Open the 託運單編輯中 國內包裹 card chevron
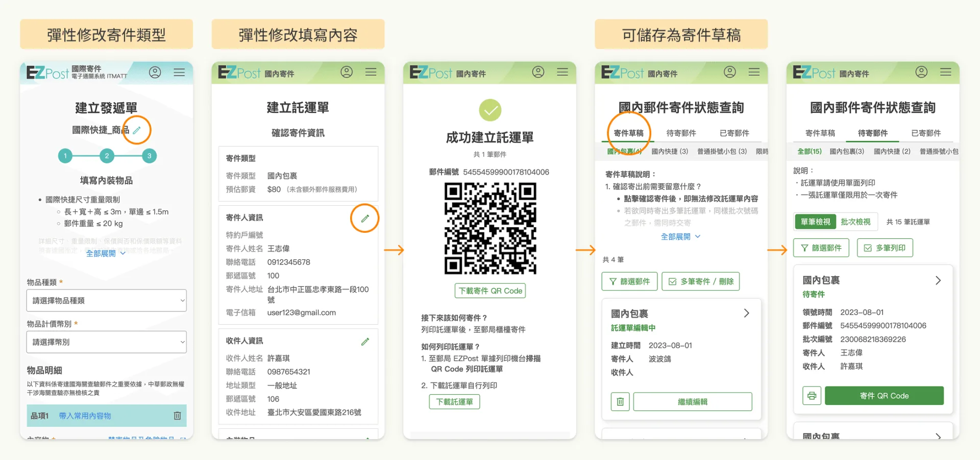 point(746,313)
